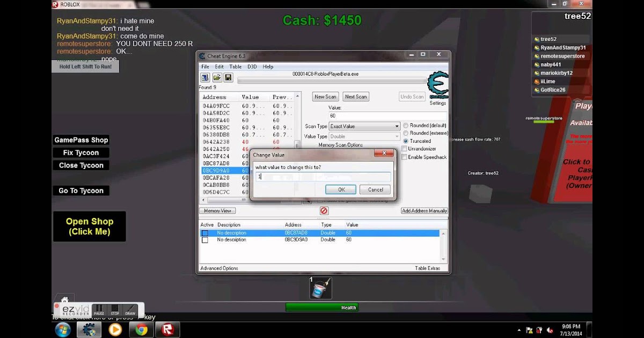The height and width of the screenshot is (338, 644).
Task: Click the ezvid Draw tool
Action: pos(130,310)
